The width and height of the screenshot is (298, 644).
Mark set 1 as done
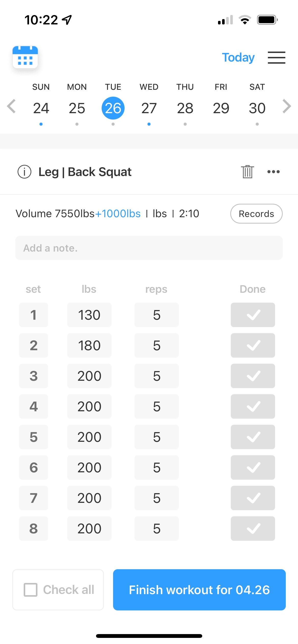(253, 315)
